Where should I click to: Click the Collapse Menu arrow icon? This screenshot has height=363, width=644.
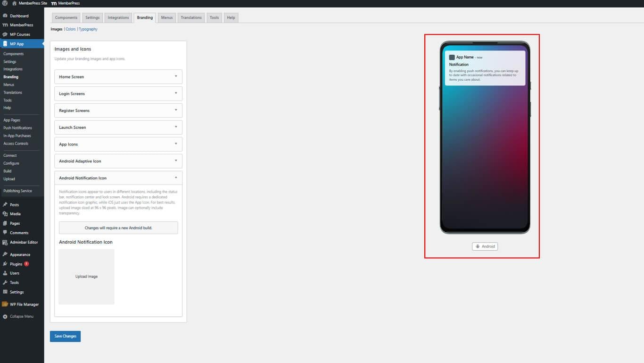[x=5, y=317]
